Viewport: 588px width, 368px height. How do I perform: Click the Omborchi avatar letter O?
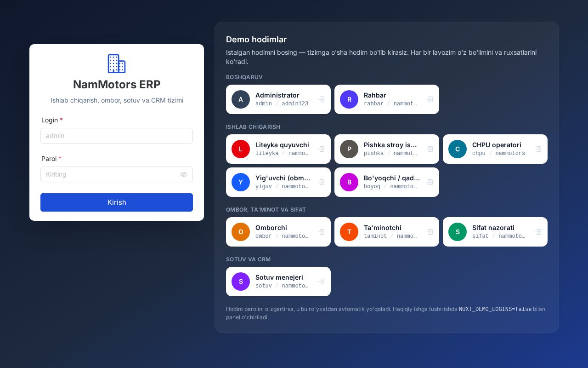click(x=241, y=232)
